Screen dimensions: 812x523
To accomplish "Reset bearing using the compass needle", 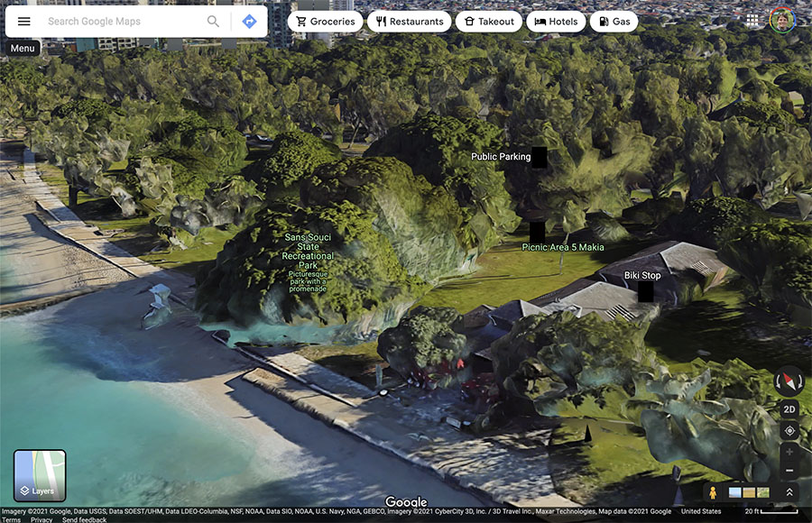I will point(789,381).
